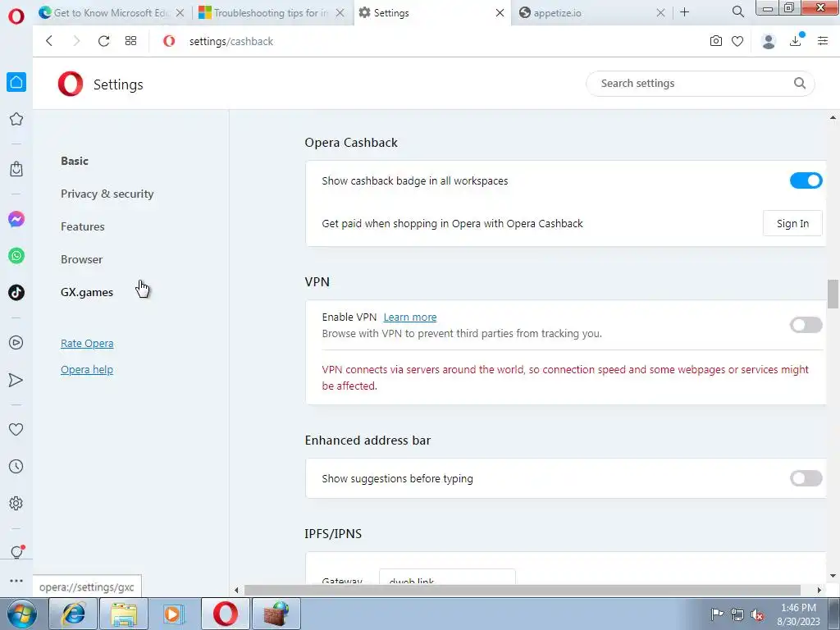The image size is (840, 630).
Task: Open Privacy & security settings
Action: point(107,194)
